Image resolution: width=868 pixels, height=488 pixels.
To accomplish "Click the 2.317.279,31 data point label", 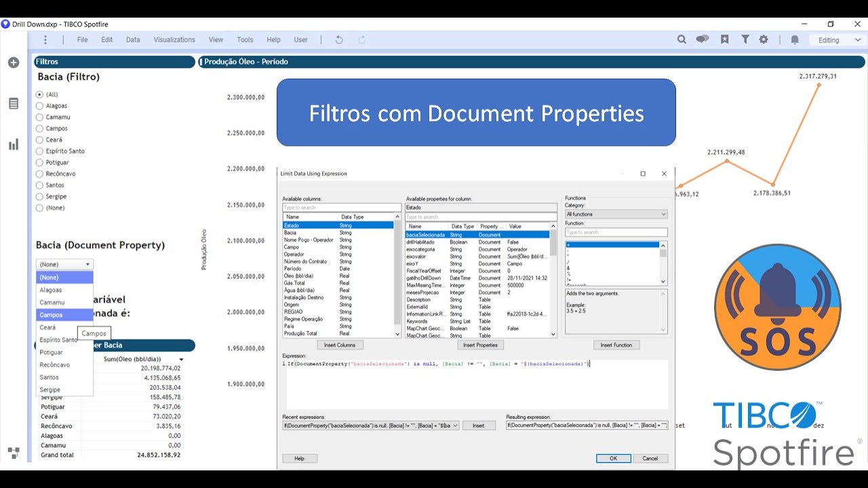I will 818,76.
